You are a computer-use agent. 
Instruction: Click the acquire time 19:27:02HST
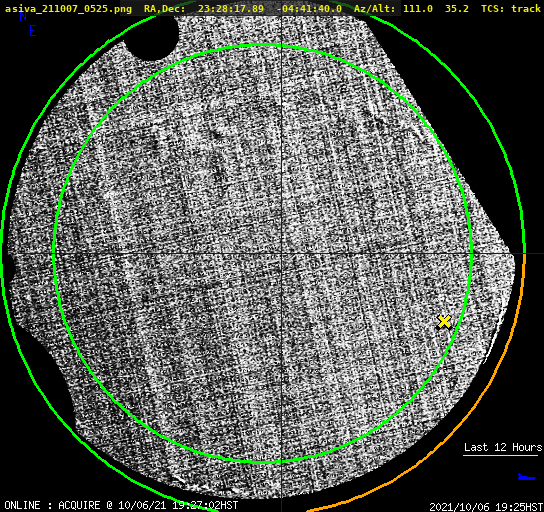205,505
